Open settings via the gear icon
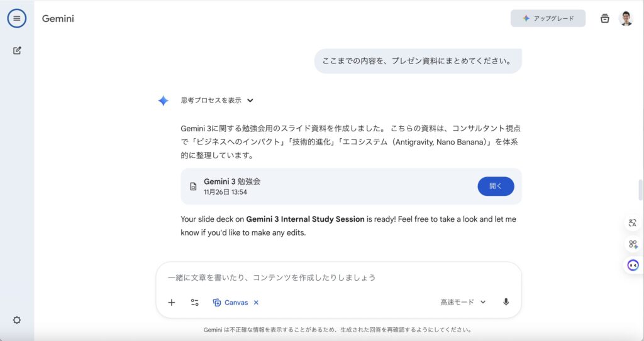Viewport: 644px width, 341px height. 17,320
